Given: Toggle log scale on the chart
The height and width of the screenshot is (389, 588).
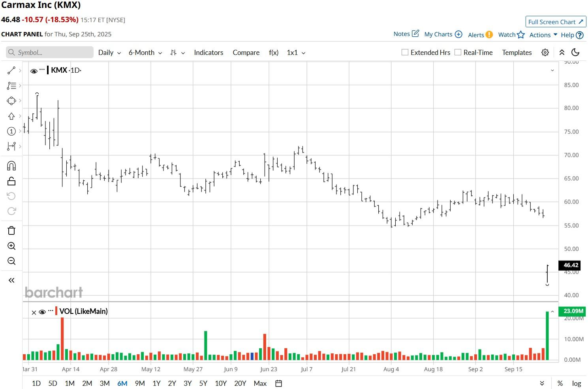Looking at the screenshot, I should [x=577, y=383].
